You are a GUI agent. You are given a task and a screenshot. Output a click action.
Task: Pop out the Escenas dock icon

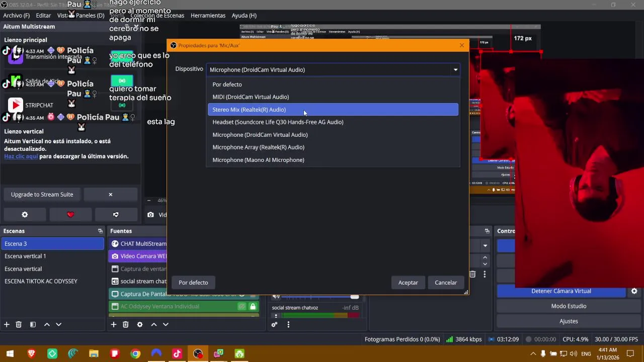coord(100,231)
